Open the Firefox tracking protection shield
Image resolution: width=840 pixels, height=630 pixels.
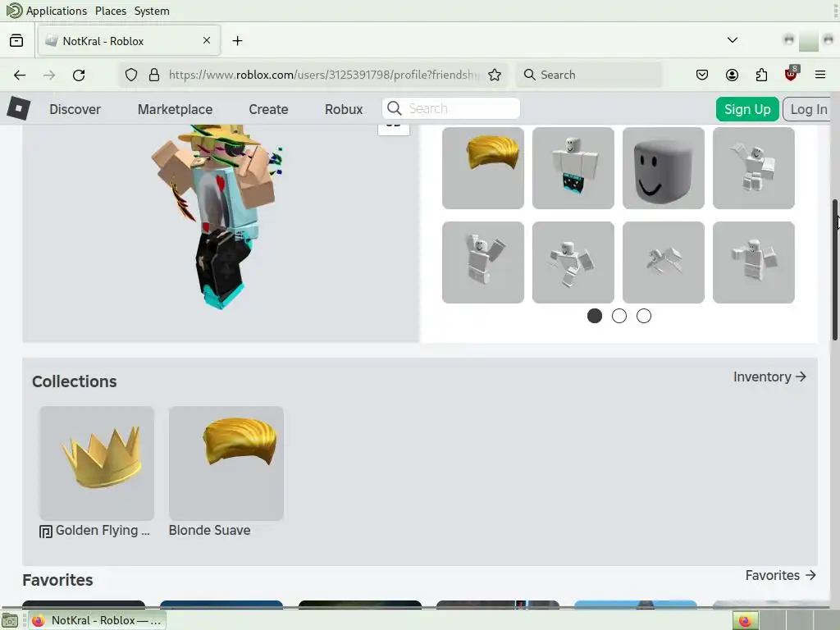pyautogui.click(x=131, y=75)
